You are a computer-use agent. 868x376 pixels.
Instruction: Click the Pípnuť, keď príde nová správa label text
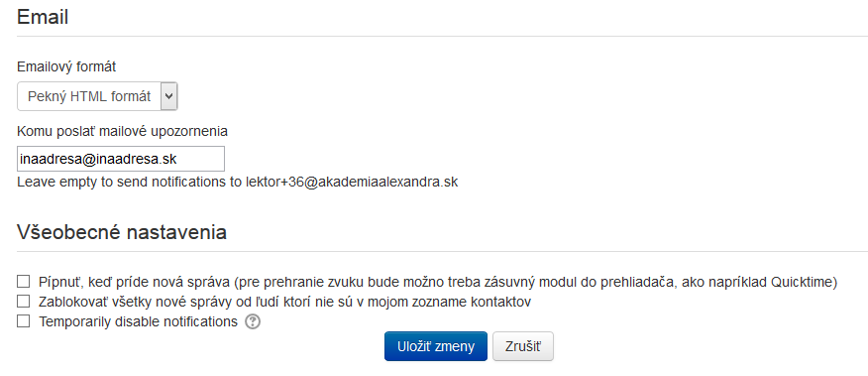(x=438, y=282)
